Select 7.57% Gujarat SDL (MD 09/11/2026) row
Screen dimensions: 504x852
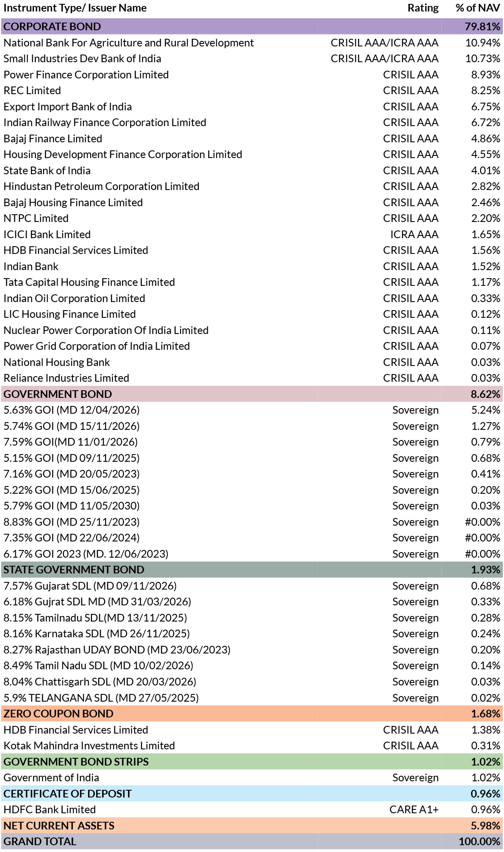252,586
